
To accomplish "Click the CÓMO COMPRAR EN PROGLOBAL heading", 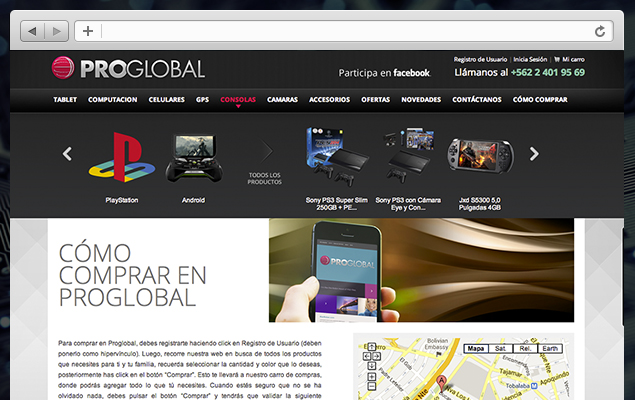I will click(132, 275).
